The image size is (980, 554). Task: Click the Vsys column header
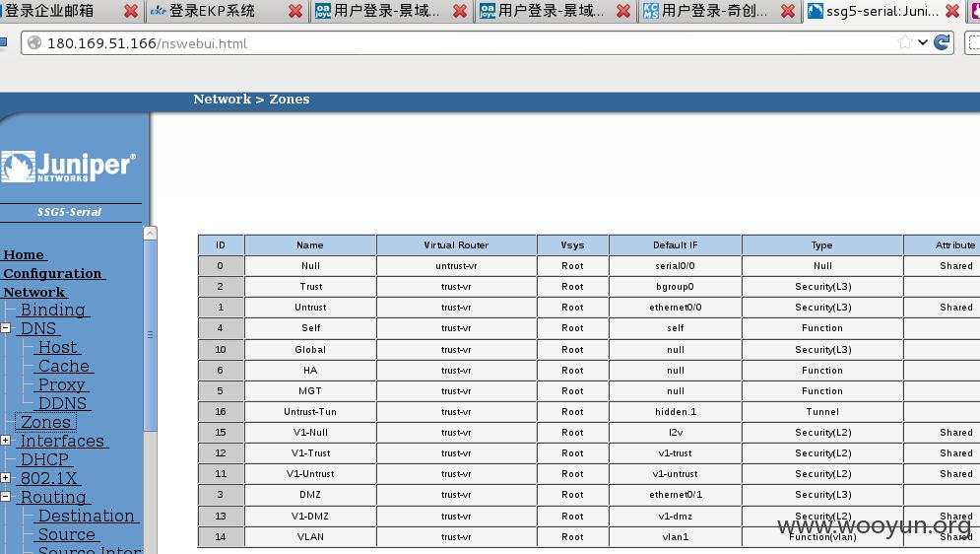(572, 245)
